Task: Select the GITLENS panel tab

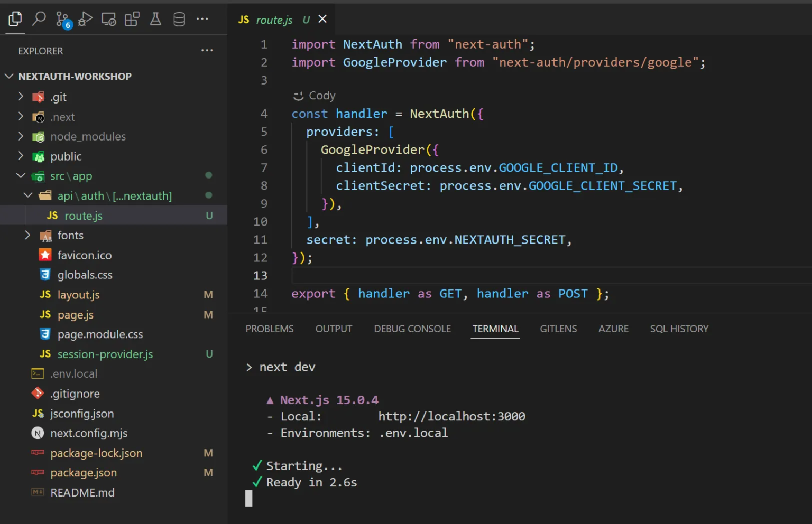Action: click(x=558, y=329)
